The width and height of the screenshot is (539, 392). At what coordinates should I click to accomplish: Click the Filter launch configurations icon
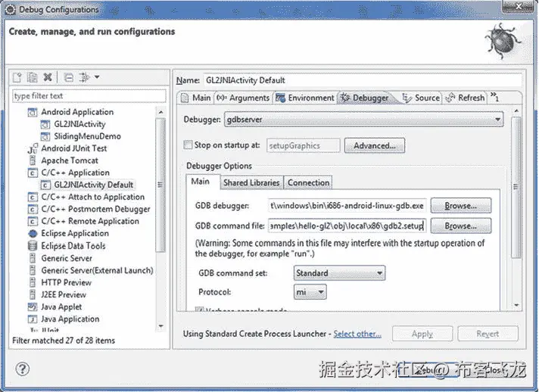(84, 77)
